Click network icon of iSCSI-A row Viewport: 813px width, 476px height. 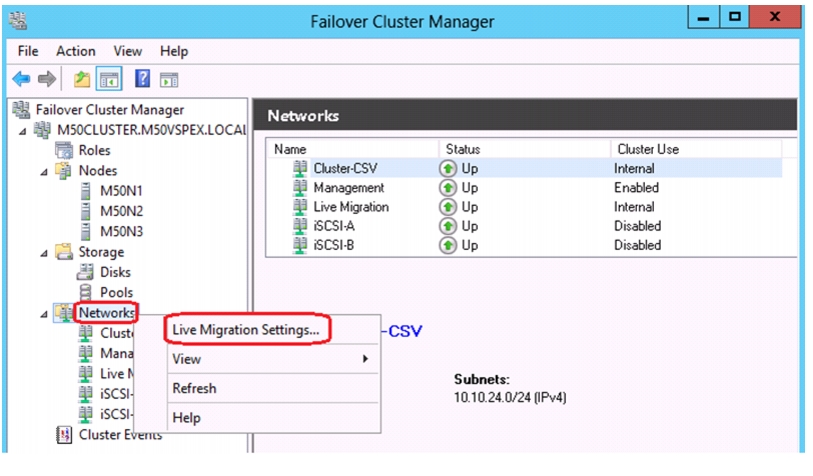pyautogui.click(x=300, y=226)
